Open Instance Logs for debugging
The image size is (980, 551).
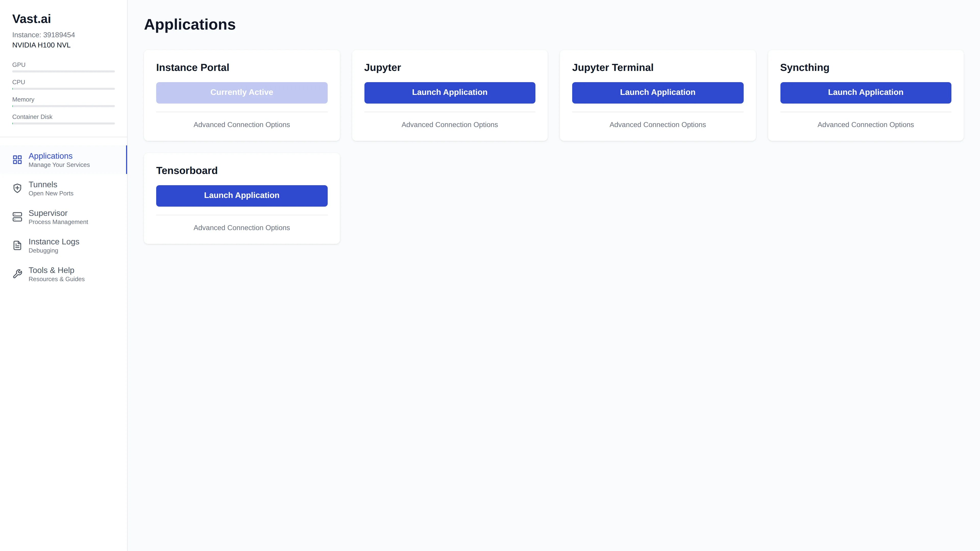pos(63,245)
